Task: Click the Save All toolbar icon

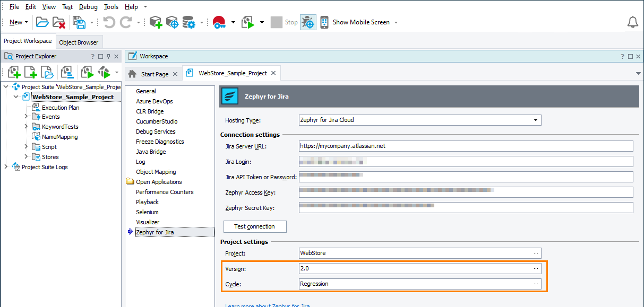Action: pos(80,22)
